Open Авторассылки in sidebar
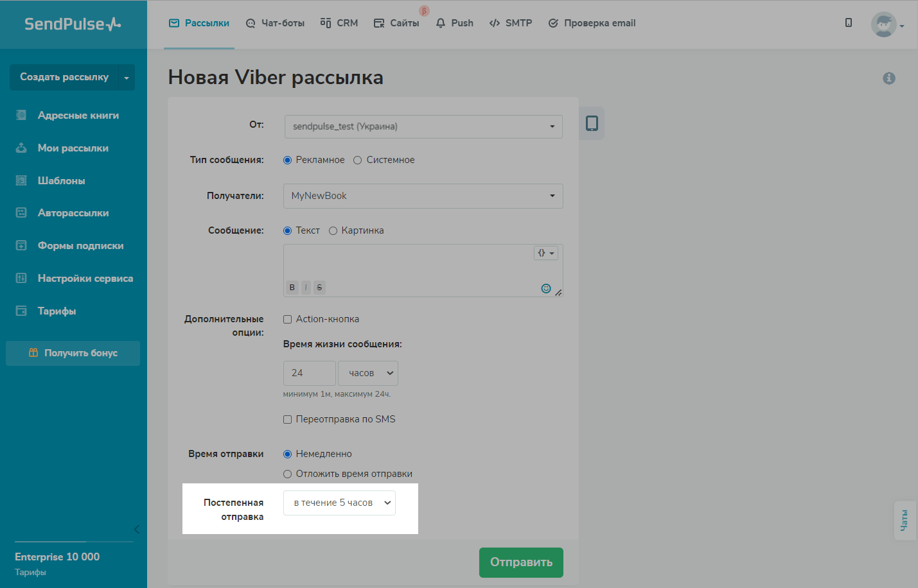918x588 pixels. [62, 213]
